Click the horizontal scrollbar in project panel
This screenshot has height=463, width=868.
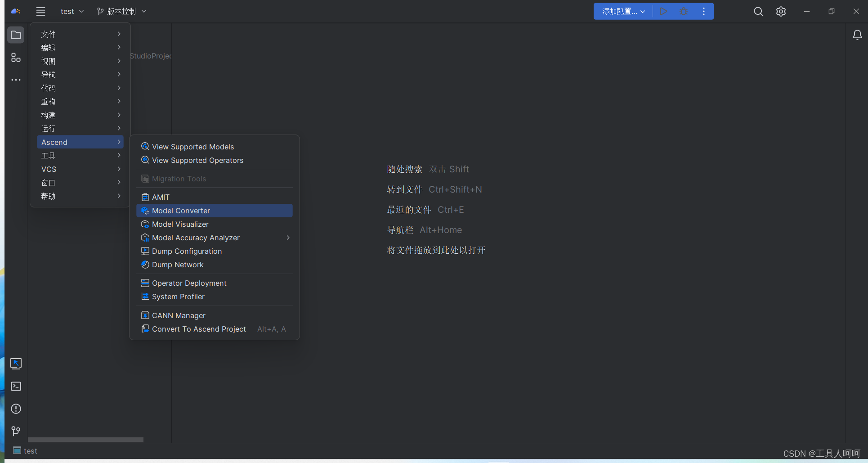tap(85, 440)
